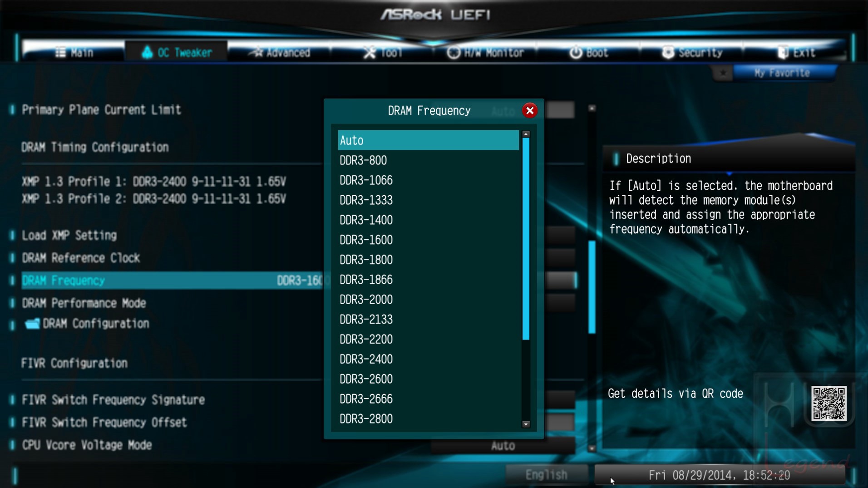Viewport: 868px width, 488px height.
Task: Click the English language button
Action: point(546,475)
